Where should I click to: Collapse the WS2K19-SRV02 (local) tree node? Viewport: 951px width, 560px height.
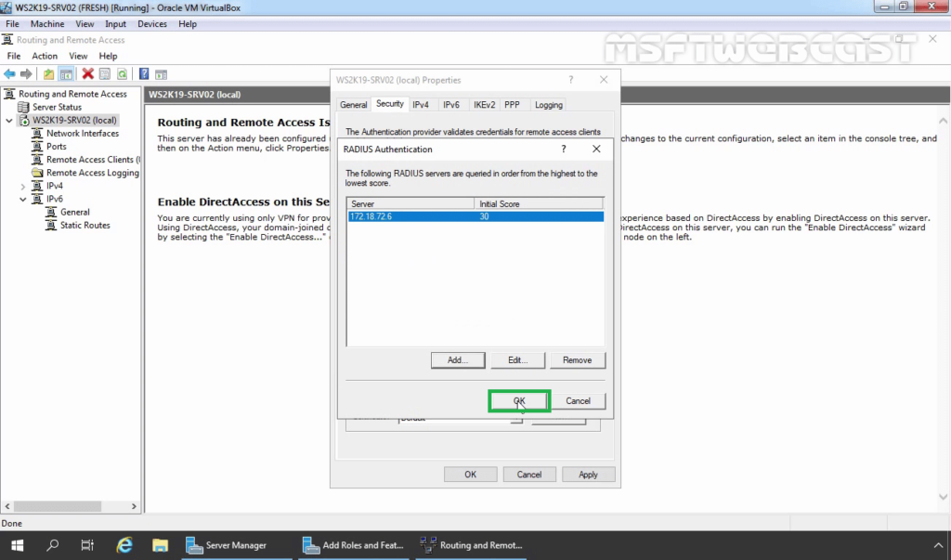coord(9,120)
